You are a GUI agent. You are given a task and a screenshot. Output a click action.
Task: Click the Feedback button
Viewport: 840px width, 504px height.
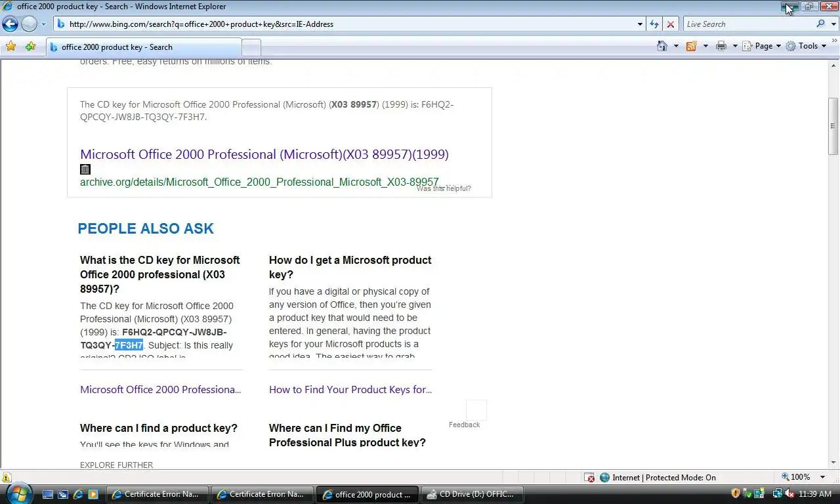[465, 425]
